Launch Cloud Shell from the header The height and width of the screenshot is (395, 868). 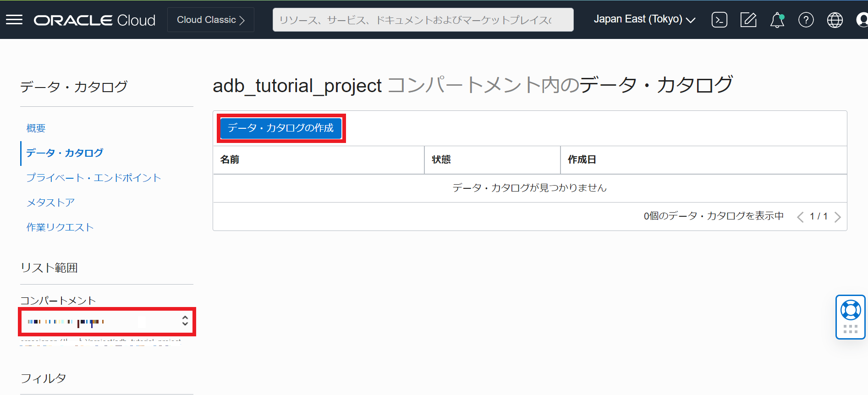719,20
